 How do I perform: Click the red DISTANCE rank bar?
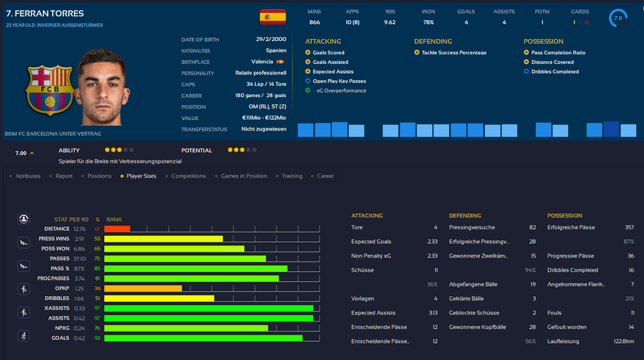(x=117, y=229)
